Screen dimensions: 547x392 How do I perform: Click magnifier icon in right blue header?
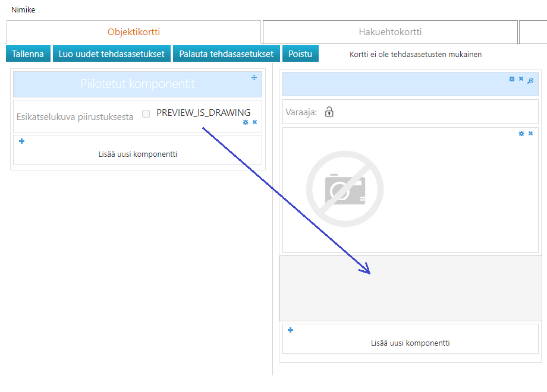click(530, 80)
